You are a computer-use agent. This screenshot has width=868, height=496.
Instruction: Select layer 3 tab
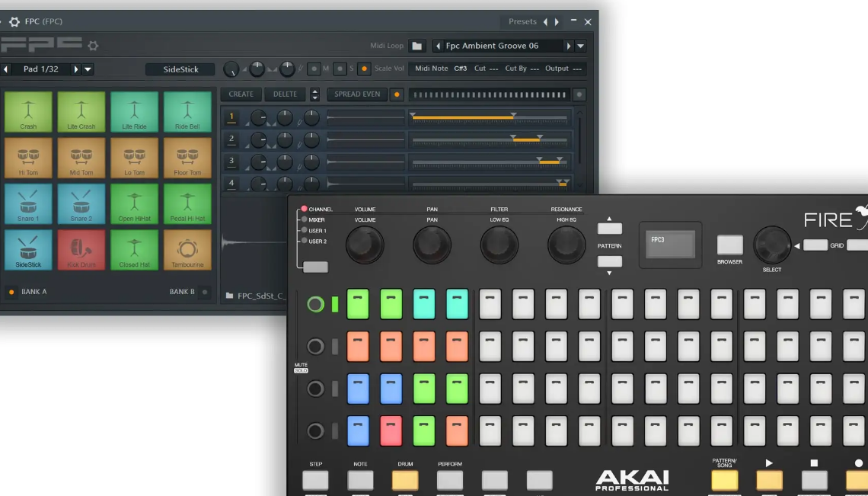click(231, 162)
